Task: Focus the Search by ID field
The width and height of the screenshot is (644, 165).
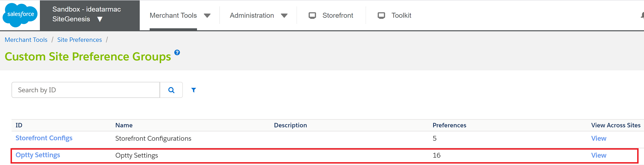Action: point(86,90)
